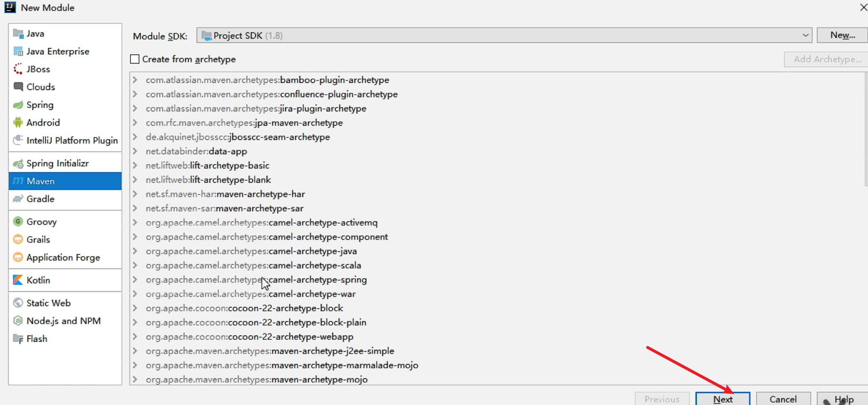Expand maven-archetype-j2ee-simple entry

tap(135, 351)
